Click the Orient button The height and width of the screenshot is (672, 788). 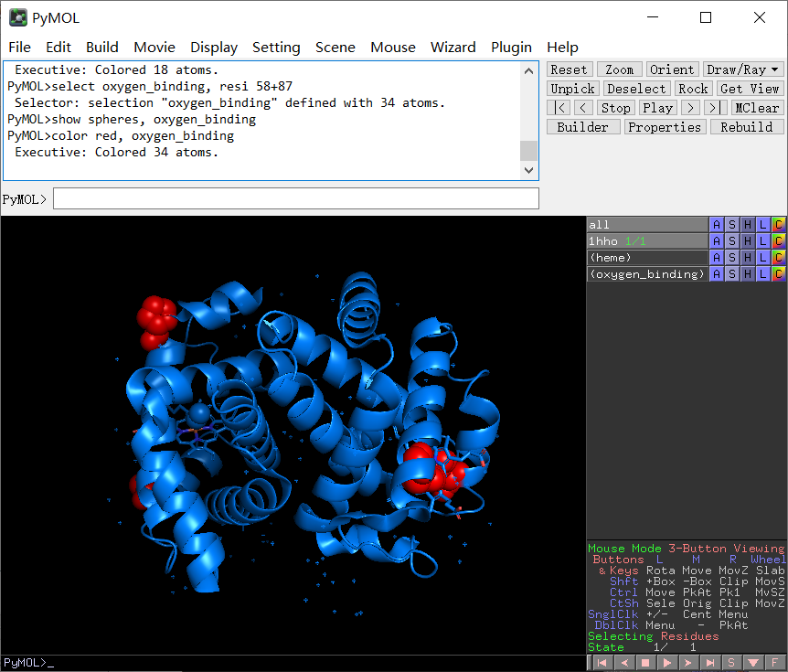[672, 69]
